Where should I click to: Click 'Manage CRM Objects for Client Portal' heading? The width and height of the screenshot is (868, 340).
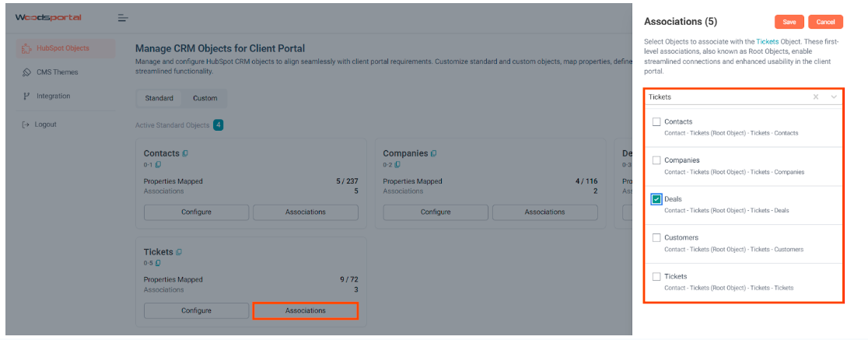coord(220,49)
